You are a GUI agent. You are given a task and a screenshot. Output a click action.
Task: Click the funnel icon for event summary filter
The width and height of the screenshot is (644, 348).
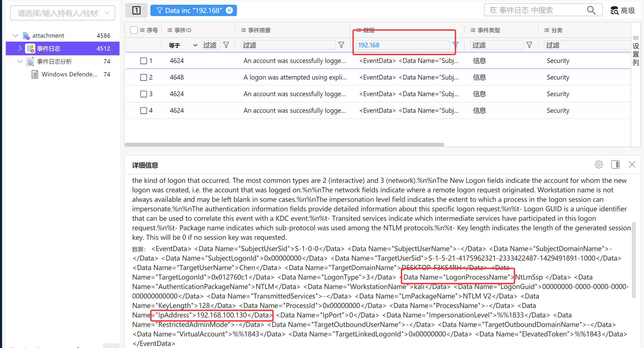point(341,45)
